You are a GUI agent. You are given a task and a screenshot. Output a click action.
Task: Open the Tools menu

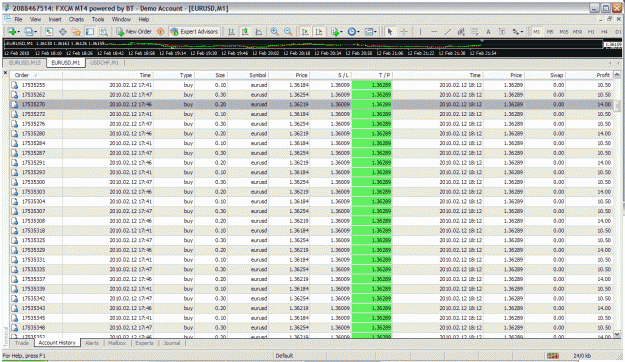click(98, 19)
